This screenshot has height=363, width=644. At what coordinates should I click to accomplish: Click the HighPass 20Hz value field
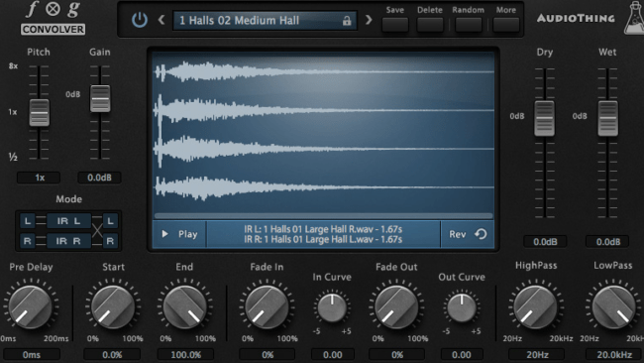coord(537,354)
